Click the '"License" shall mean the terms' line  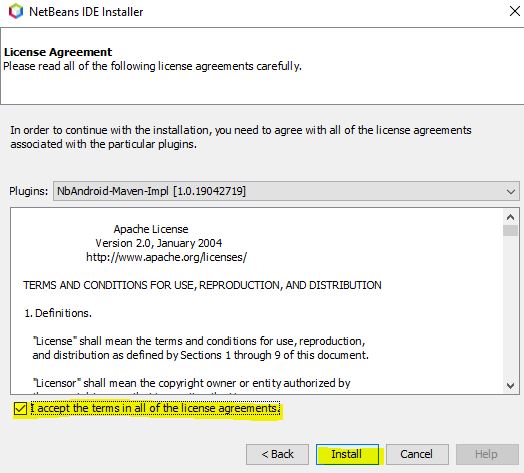[x=199, y=341]
